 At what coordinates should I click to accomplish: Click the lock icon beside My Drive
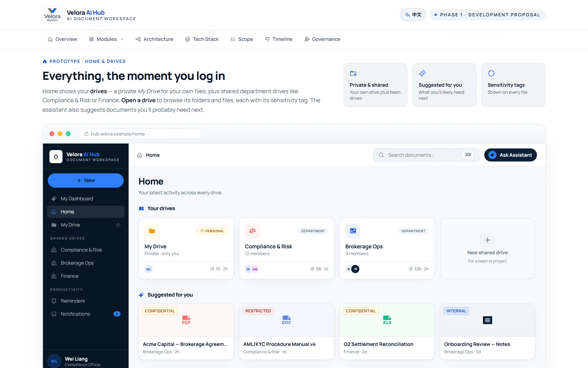pyautogui.click(x=118, y=225)
